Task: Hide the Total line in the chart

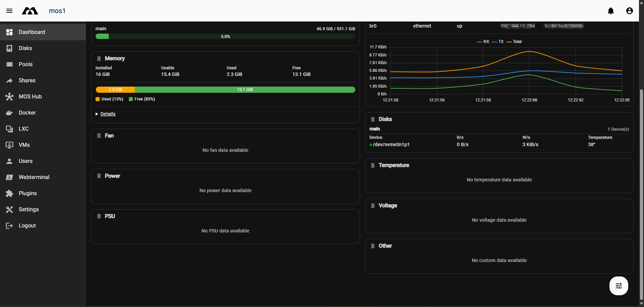Action: click(x=515, y=42)
